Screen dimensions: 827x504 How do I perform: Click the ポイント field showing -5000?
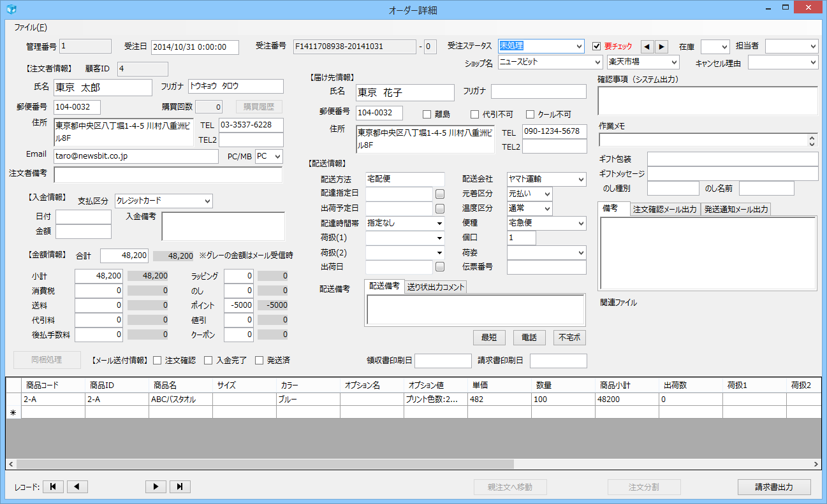[x=239, y=305]
